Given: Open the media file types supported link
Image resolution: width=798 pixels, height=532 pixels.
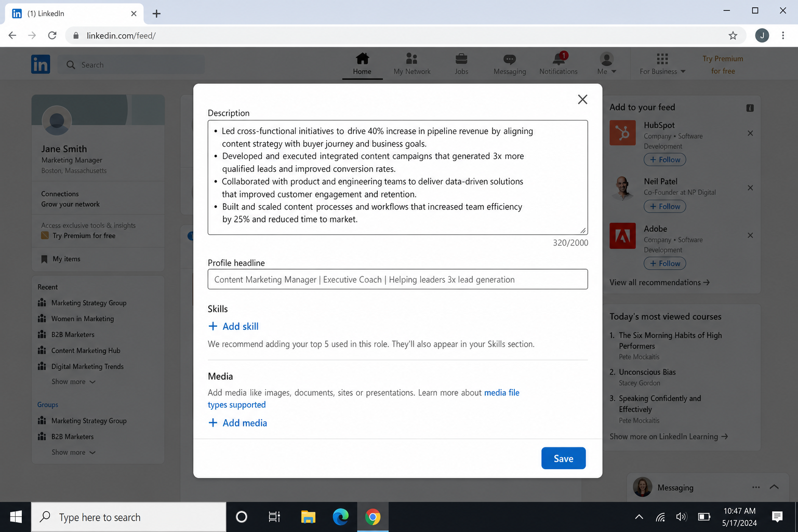Looking at the screenshot, I should (x=364, y=398).
